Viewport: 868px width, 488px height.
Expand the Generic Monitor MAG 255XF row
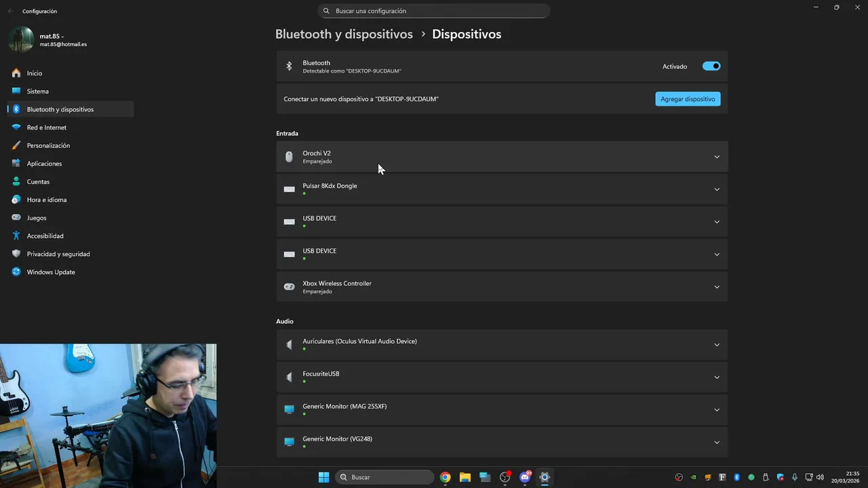coord(502,409)
